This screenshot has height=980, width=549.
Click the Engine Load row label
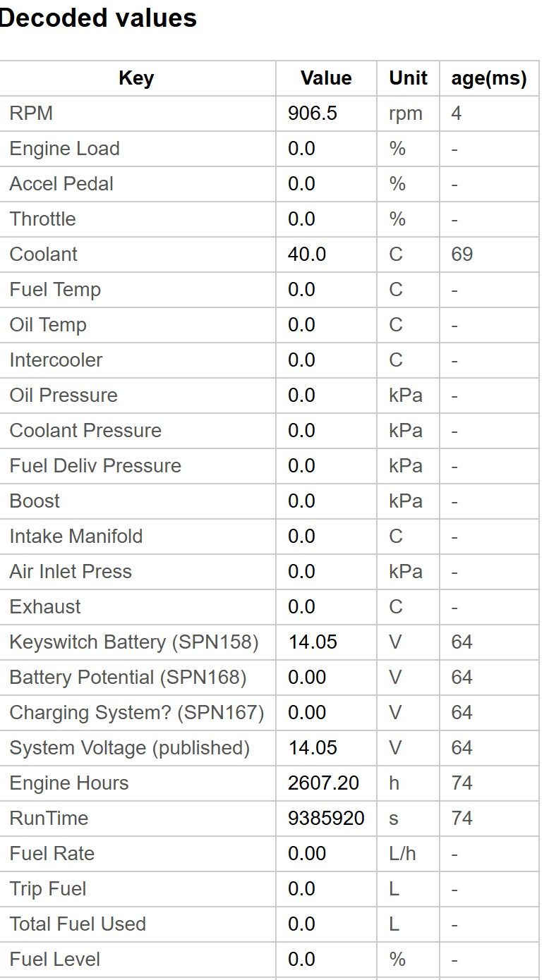pyautogui.click(x=64, y=149)
